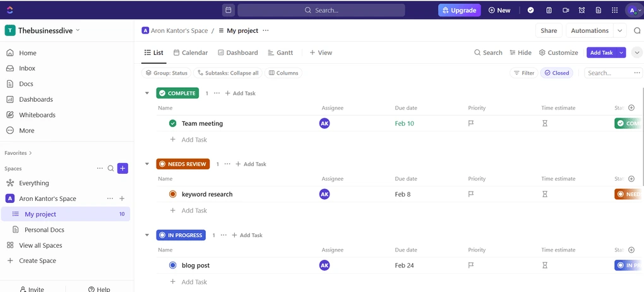The height and width of the screenshot is (292, 644).
Task: Click the Share button
Action: (548, 30)
